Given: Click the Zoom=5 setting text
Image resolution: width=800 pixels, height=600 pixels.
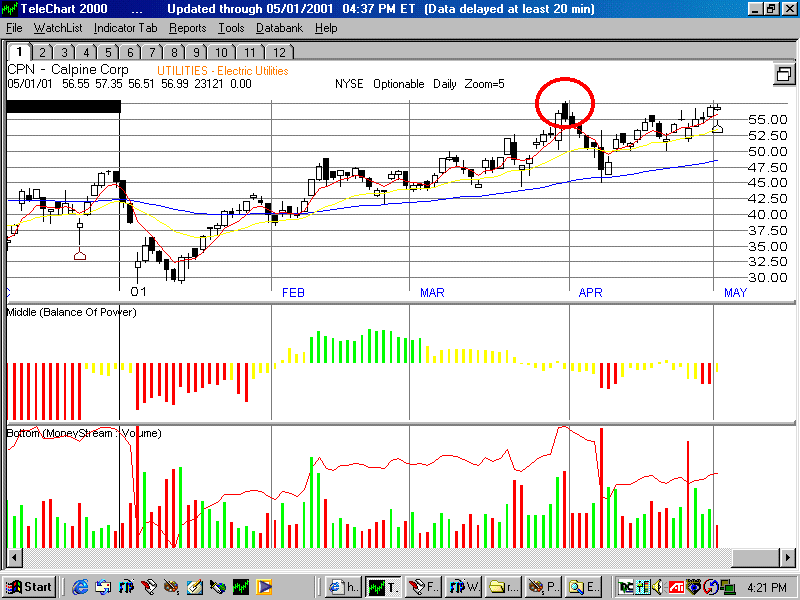Looking at the screenshot, I should tap(484, 84).
